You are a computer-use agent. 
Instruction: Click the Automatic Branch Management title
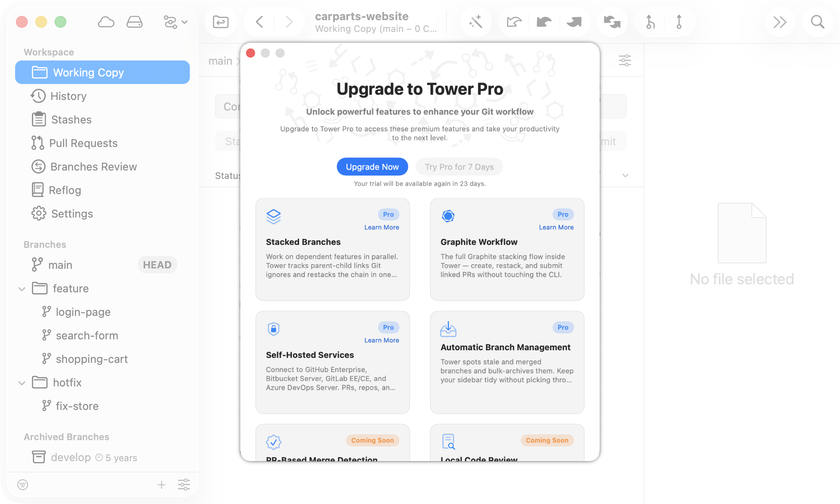(x=505, y=347)
